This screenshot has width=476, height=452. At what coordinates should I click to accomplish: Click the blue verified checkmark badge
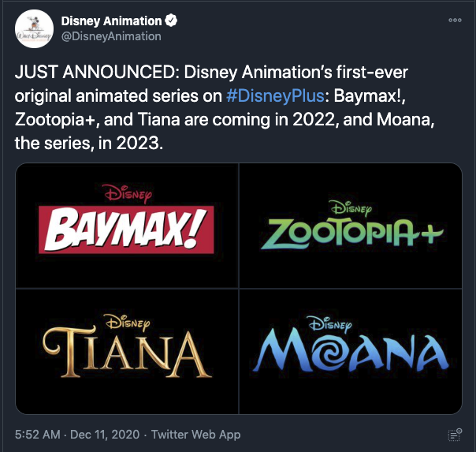pos(171,21)
